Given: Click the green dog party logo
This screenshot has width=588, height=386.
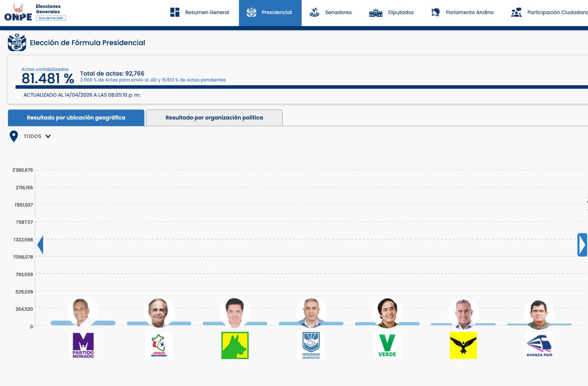Looking at the screenshot, I should [x=235, y=345].
